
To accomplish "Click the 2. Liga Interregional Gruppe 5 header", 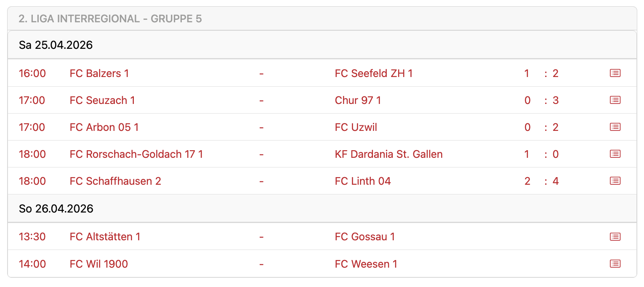I will [110, 19].
